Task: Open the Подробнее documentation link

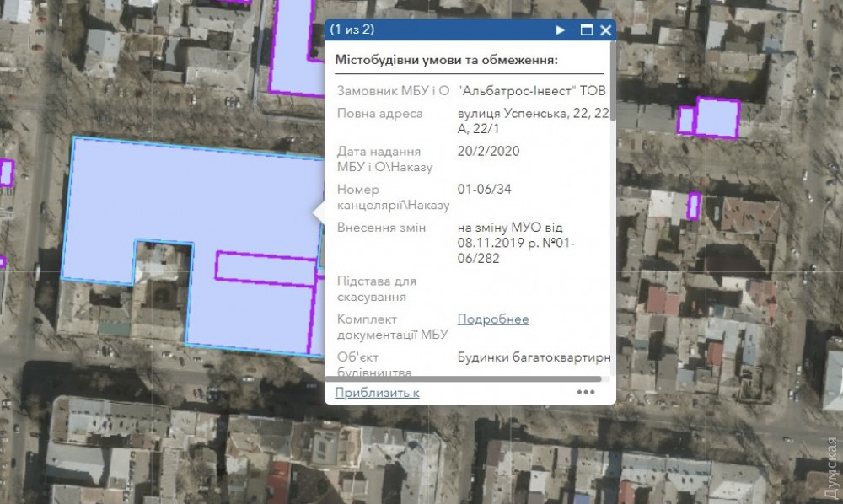Action: tap(493, 319)
